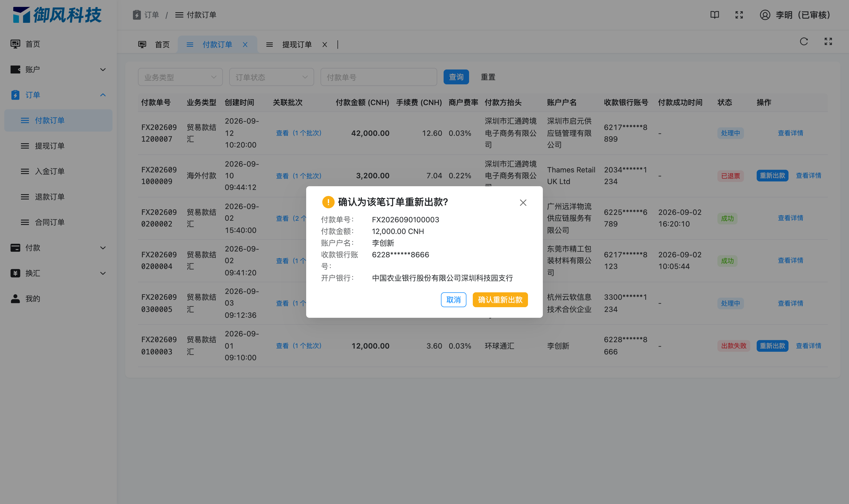Screen dimensions: 849x504
Task: View details of order FX2026090200004
Action: click(791, 260)
